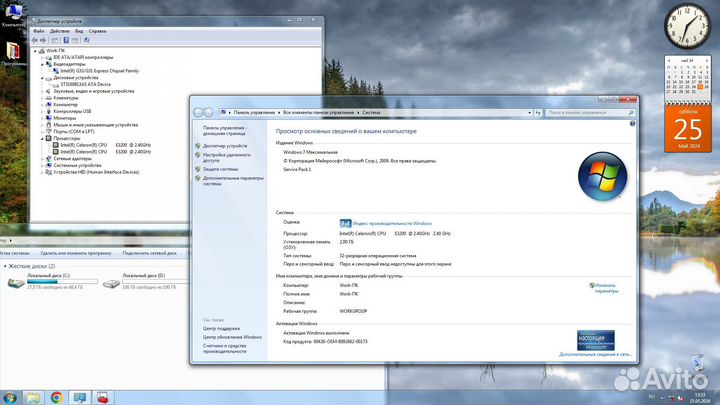The height and width of the screenshot is (405, 720).
Task: Click the Системные устройства icon
Action: tap(49, 165)
